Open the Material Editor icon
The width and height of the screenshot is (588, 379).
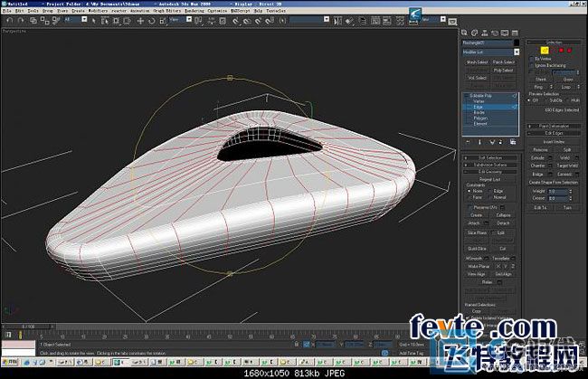400,21
